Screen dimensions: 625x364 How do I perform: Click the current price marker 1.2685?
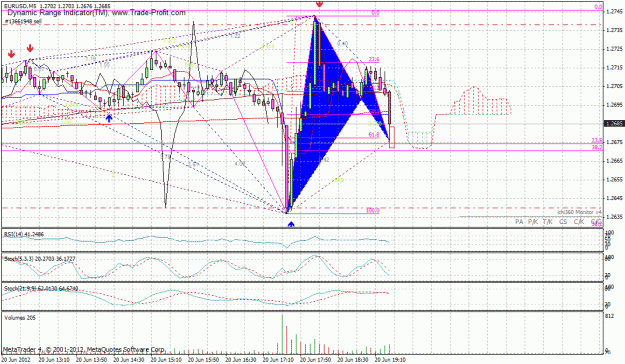coord(614,124)
